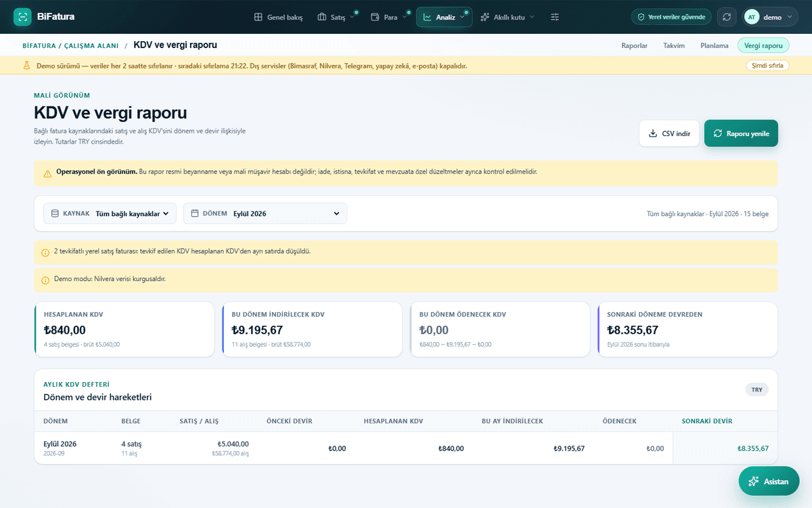The height and width of the screenshot is (508, 812).
Task: Select the Vergi raporu tab
Action: pos(763,45)
